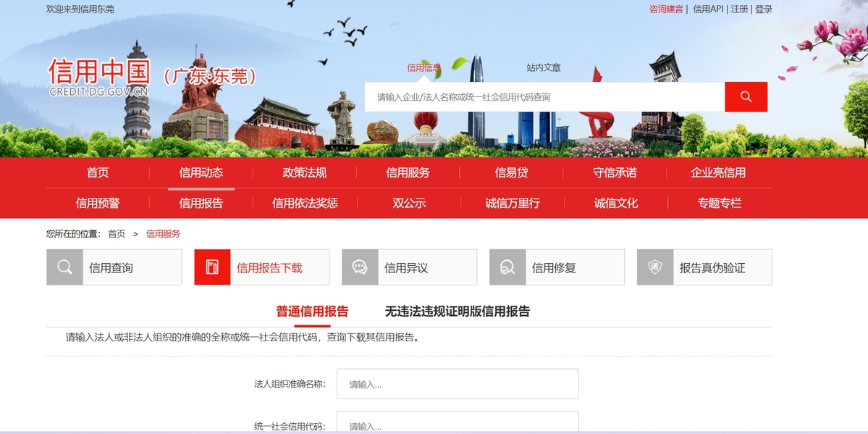Open 信易贷 in navigation bar
The height and width of the screenshot is (434, 868).
tap(511, 172)
